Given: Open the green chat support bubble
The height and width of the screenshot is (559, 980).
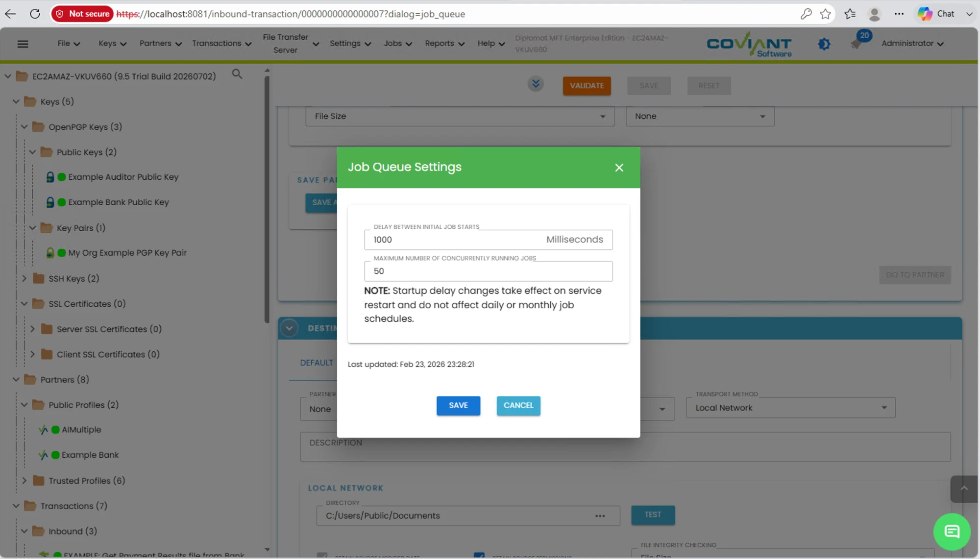Looking at the screenshot, I should (x=952, y=532).
